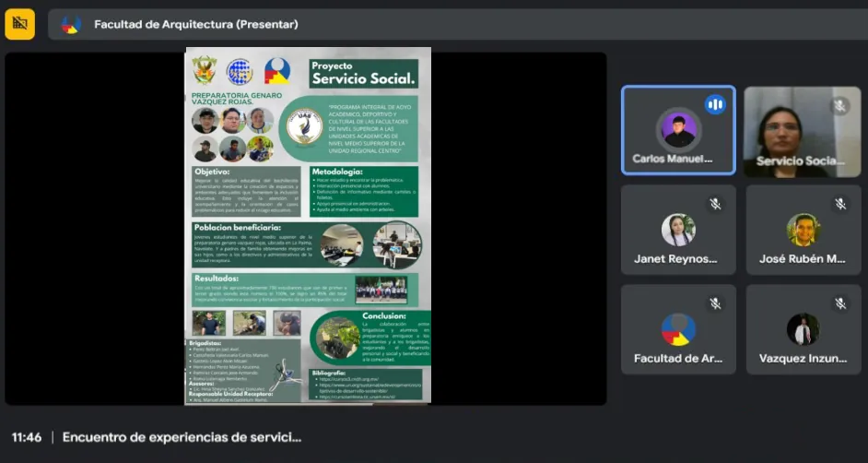Click the Objetivo section heading on poster
The width and height of the screenshot is (868, 463).
coord(211,172)
